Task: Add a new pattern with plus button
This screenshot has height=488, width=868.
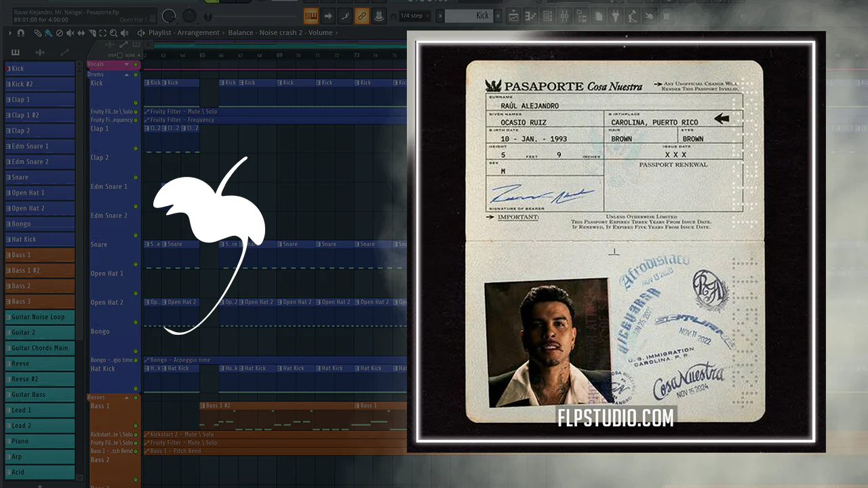Action: point(498,16)
